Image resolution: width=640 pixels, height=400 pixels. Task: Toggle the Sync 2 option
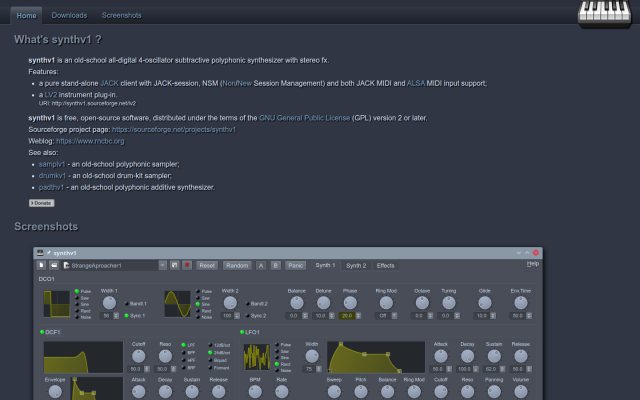(x=256, y=316)
